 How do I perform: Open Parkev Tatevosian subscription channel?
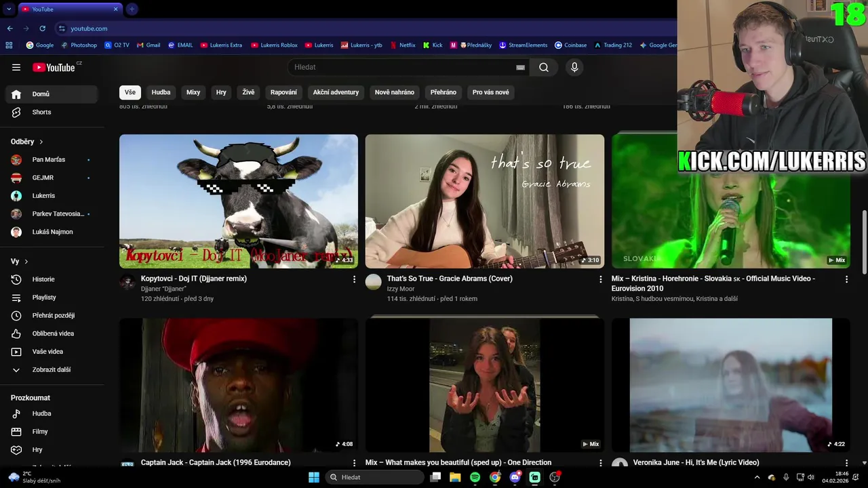pyautogui.click(x=52, y=214)
